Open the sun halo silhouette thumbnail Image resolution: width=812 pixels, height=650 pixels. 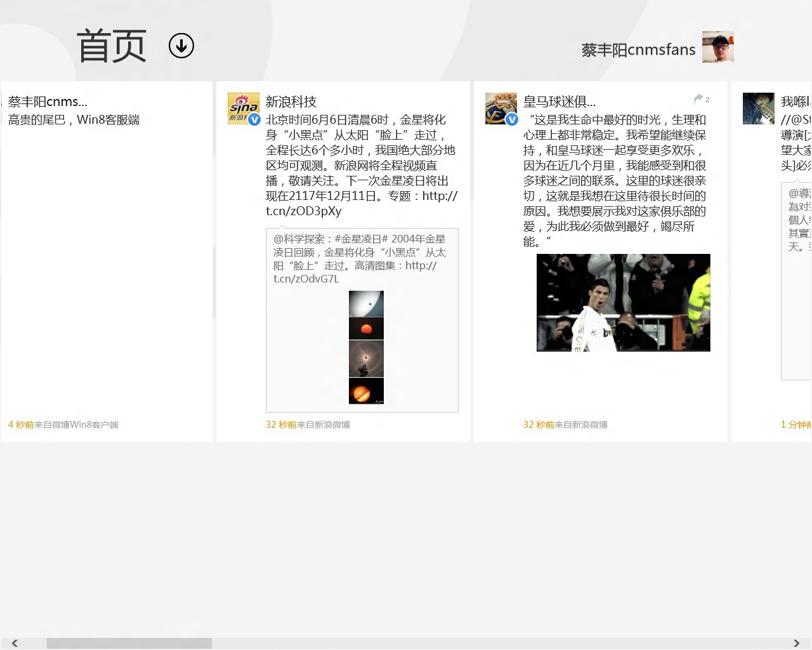point(366,359)
